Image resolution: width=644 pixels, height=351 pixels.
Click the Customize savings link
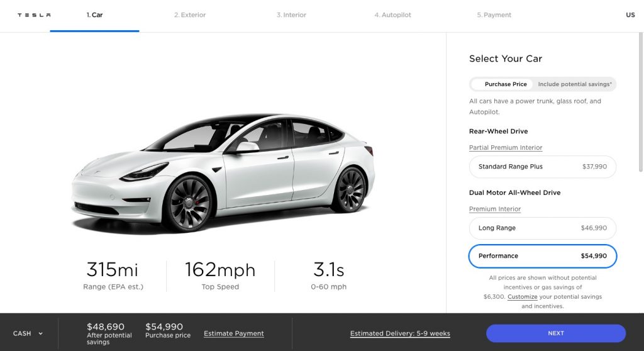click(x=523, y=297)
